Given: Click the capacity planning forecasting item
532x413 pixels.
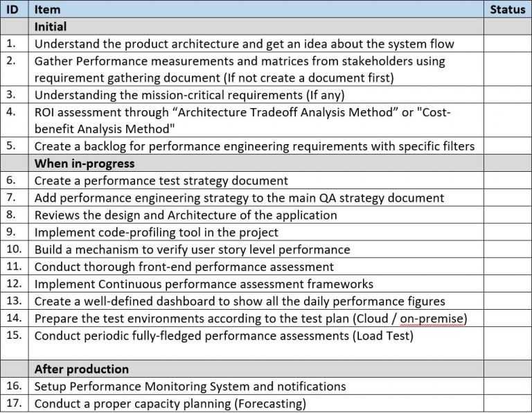Looking at the screenshot, I should coord(170,403).
